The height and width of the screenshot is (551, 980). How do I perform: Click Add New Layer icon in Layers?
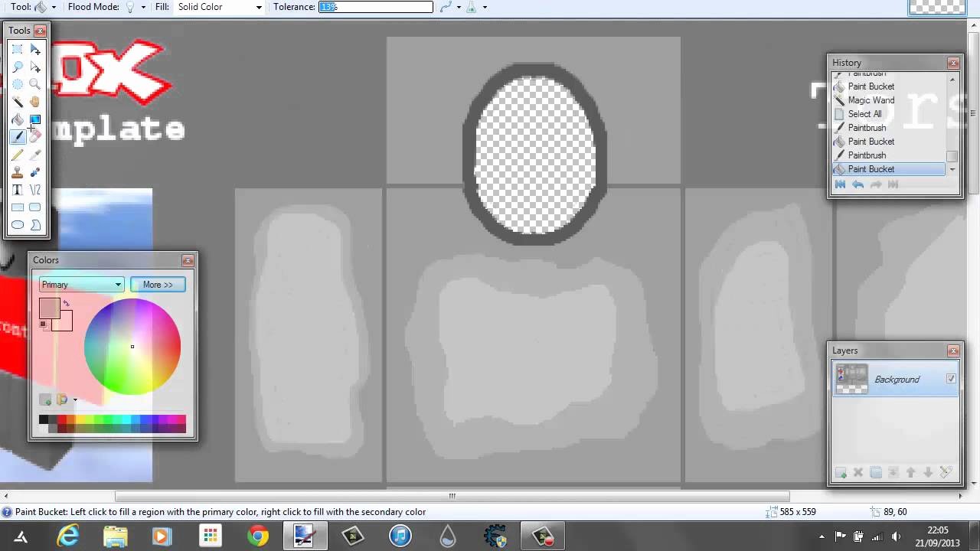click(841, 473)
